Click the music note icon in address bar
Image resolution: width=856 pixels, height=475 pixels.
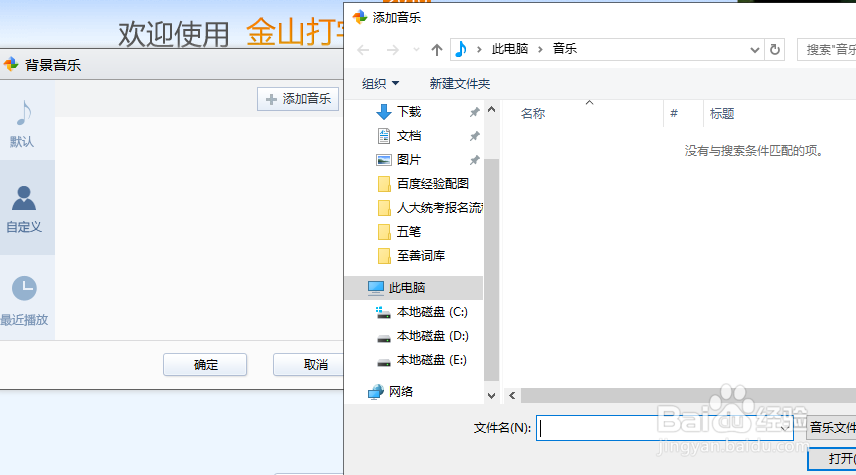pyautogui.click(x=461, y=49)
